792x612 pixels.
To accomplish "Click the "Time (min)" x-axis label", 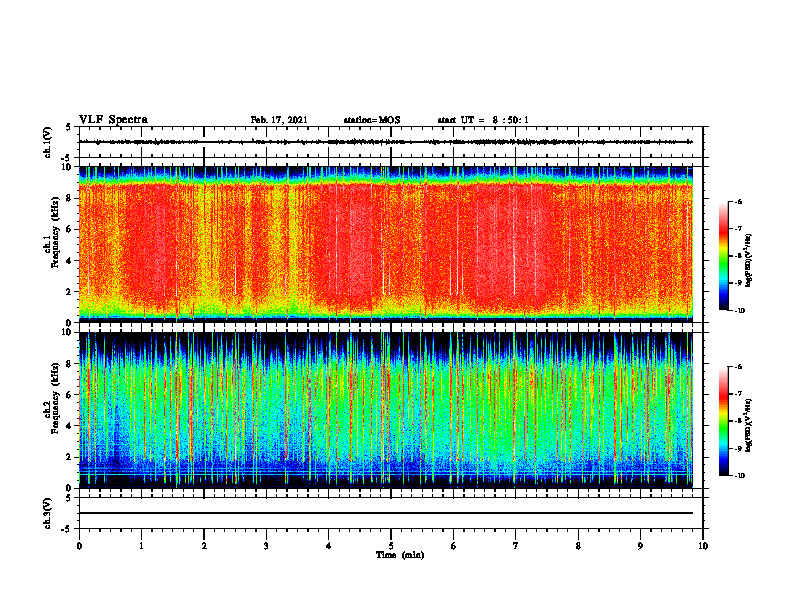I will pyautogui.click(x=400, y=555).
